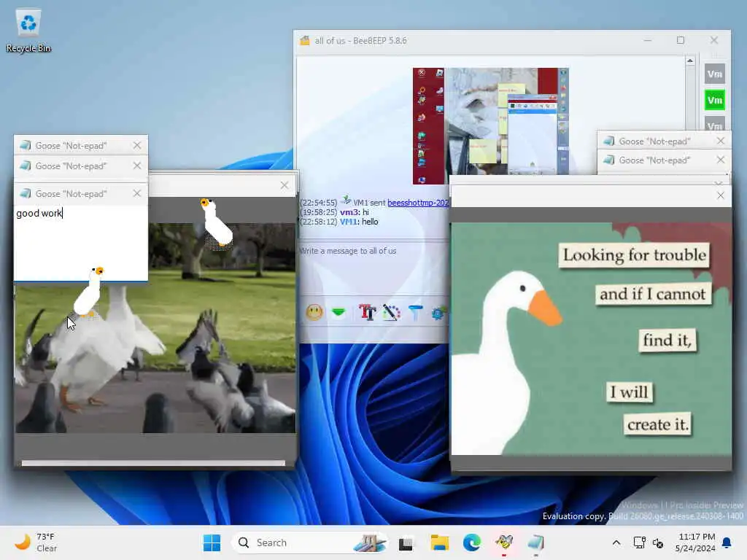Close the 'Looking for trouble' goose meme window

pyautogui.click(x=721, y=195)
